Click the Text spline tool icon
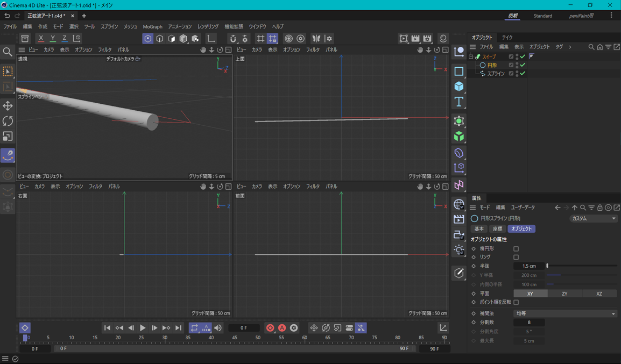The height and width of the screenshot is (364, 621). [x=458, y=102]
